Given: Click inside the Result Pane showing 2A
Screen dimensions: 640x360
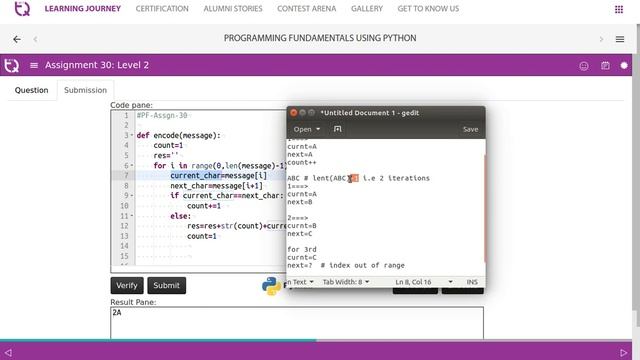Looking at the screenshot, I should 297,322.
